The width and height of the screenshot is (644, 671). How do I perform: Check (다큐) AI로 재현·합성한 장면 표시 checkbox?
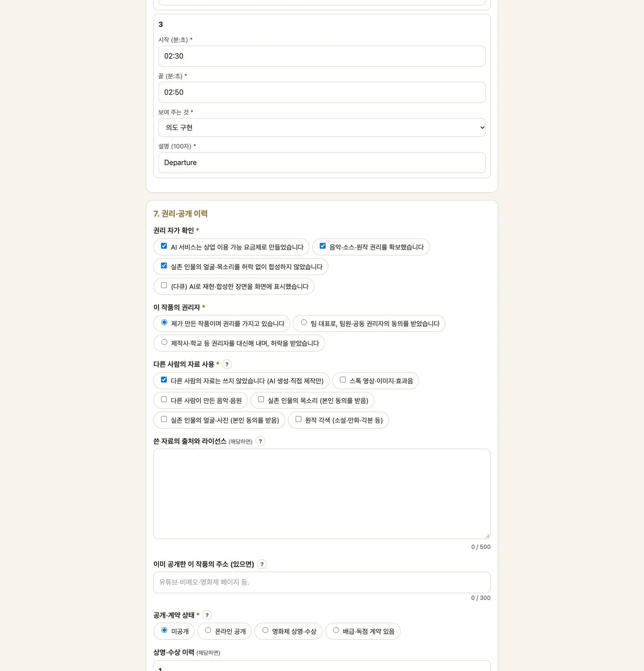coord(164,285)
